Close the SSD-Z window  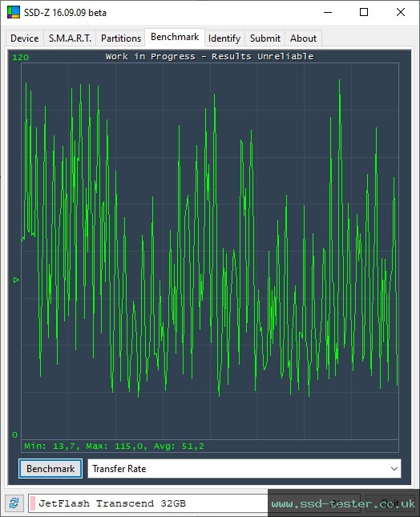(x=401, y=12)
